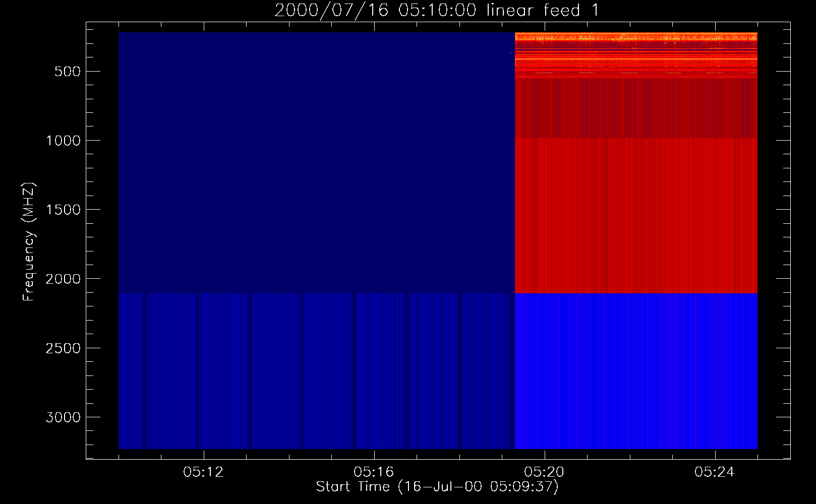Click the plot title '2000/07/16 05:10:00 linear feed 1'
The height and width of the screenshot is (504, 816).
pyautogui.click(x=437, y=10)
